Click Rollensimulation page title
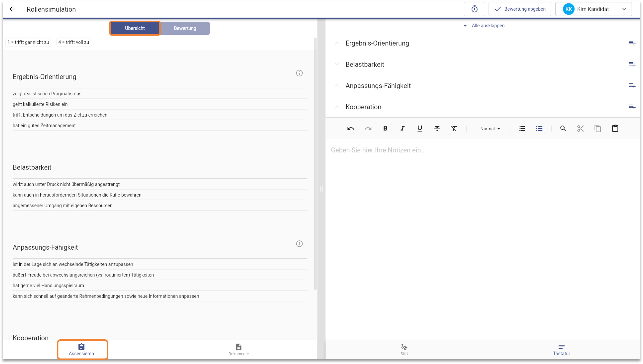 (51, 9)
